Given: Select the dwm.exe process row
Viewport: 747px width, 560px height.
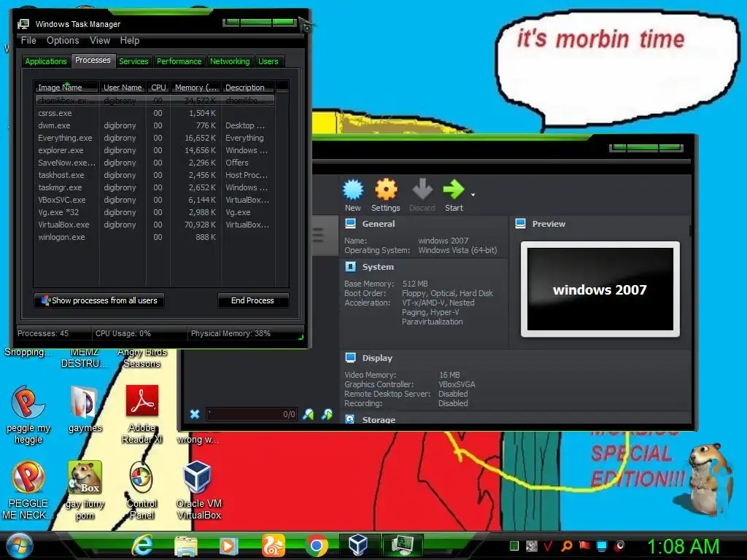Looking at the screenshot, I should pyautogui.click(x=155, y=125).
